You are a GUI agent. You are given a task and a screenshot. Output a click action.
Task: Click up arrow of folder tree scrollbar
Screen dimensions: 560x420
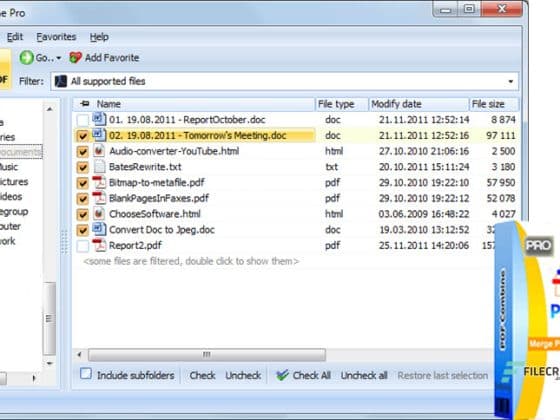point(50,109)
